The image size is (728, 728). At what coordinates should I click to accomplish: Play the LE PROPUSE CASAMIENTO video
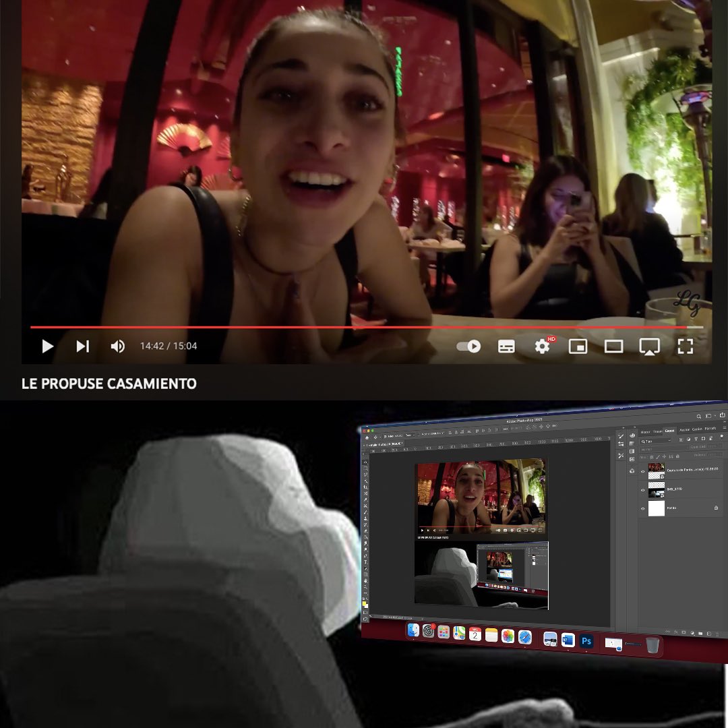click(x=47, y=346)
